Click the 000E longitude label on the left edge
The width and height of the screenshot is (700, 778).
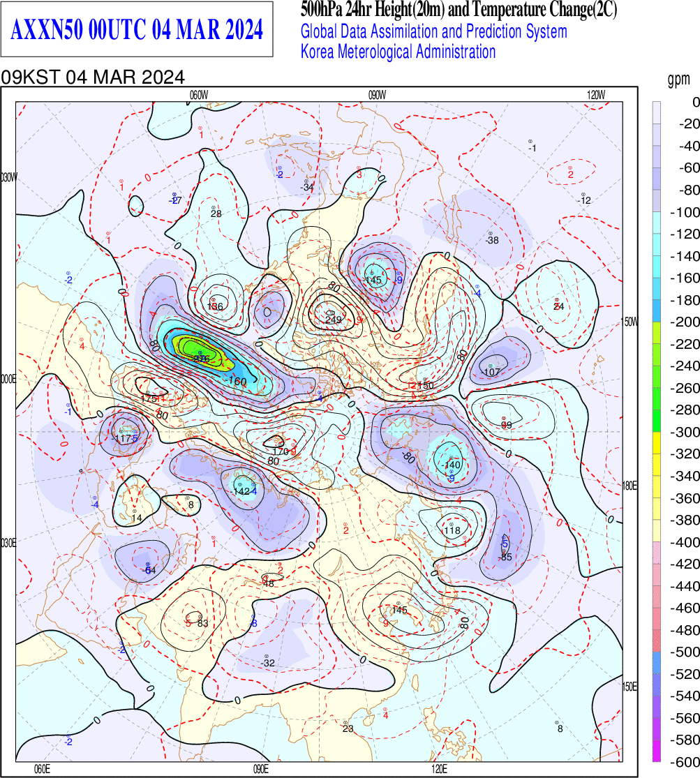pos(8,380)
